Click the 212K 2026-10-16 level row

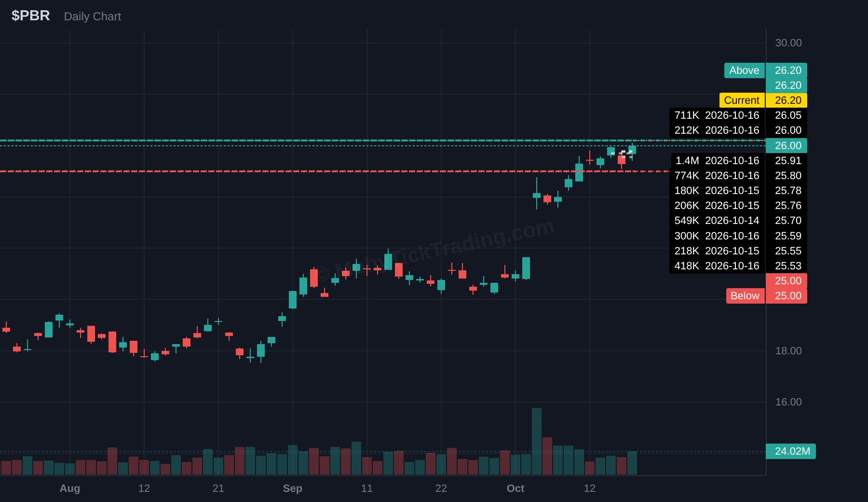click(738, 130)
